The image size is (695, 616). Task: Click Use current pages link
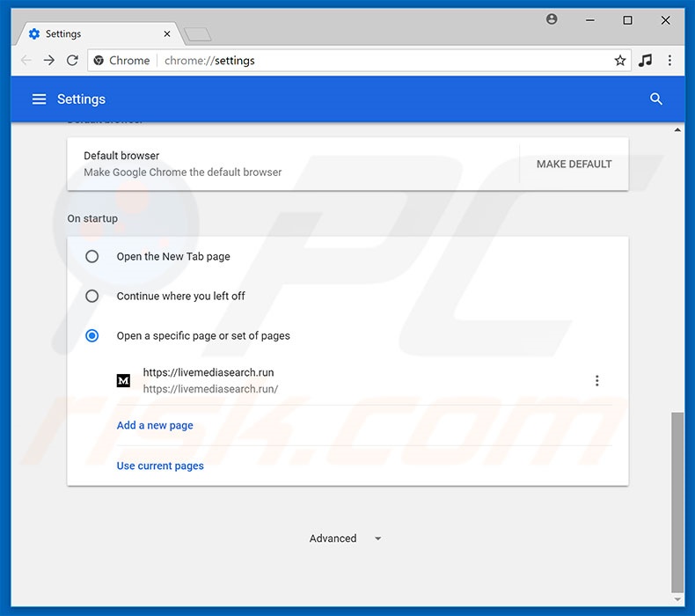(160, 466)
